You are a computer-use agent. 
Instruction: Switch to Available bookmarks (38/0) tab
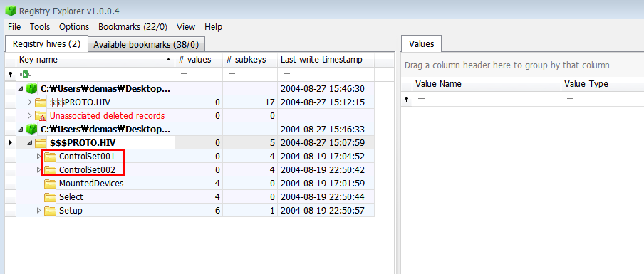[146, 45]
